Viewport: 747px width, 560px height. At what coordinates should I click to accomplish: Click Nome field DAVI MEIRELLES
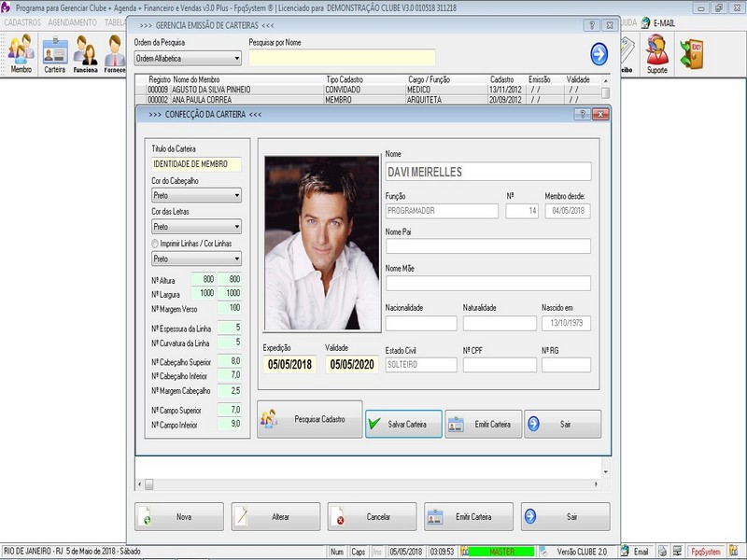pos(488,172)
